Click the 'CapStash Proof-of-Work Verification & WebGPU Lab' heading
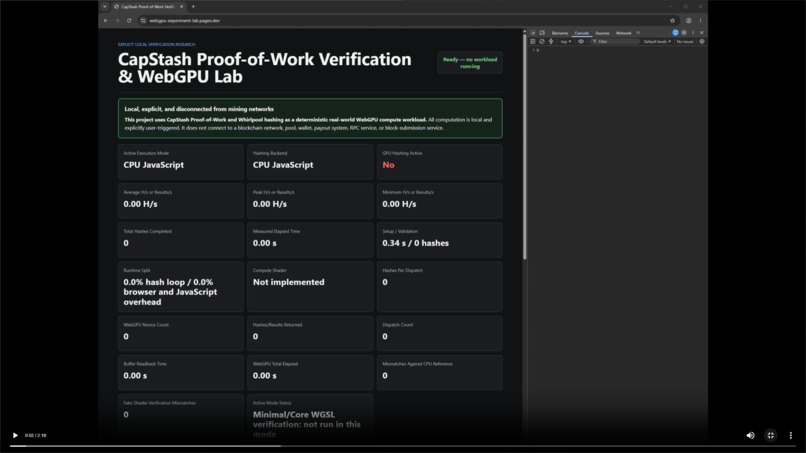This screenshot has width=806, height=453. [x=264, y=68]
